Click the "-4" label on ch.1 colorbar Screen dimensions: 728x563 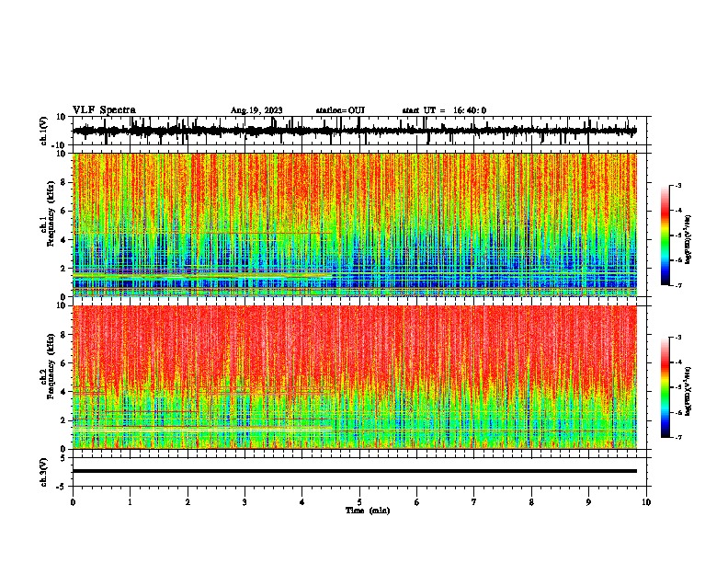point(678,211)
